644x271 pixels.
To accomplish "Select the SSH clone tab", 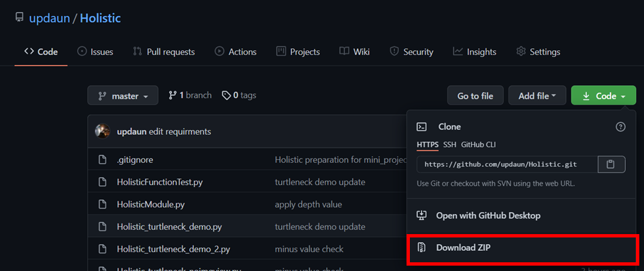I will [449, 144].
